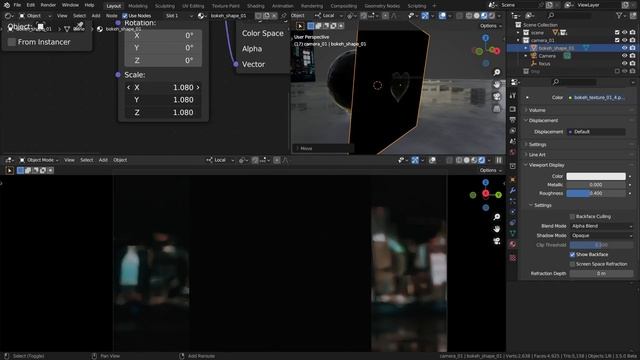Collapse the Viewport Display panel

coord(546,165)
